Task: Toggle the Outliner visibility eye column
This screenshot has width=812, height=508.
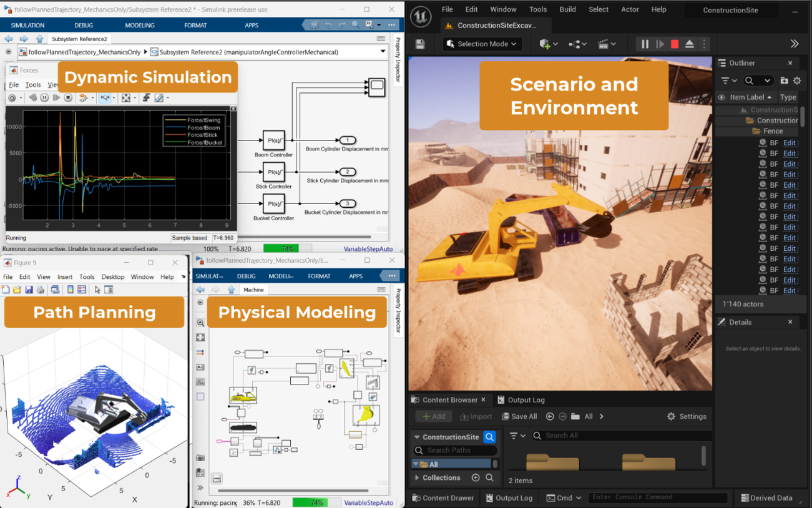Action: click(722, 97)
